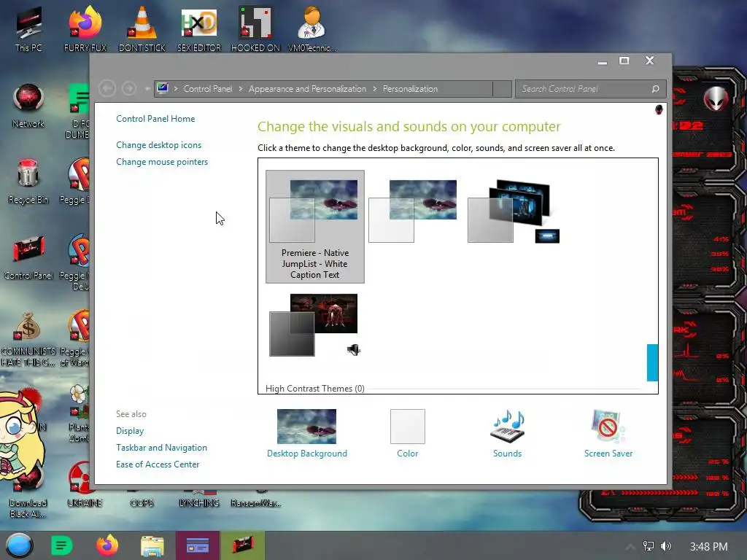Select second unnamed cloudy sky theme
747x560 pixels.
(413, 211)
